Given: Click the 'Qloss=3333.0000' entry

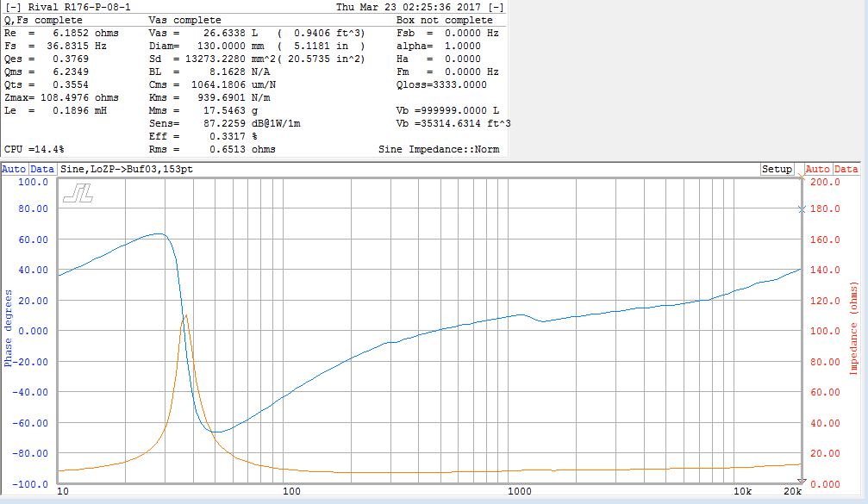Looking at the screenshot, I should pos(441,84).
